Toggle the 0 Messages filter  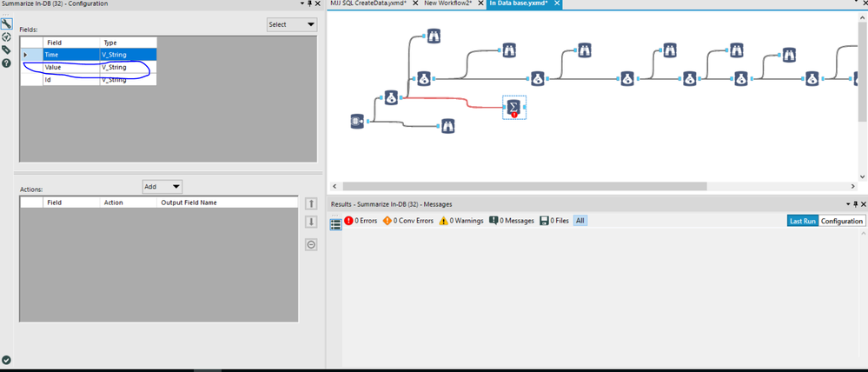tap(512, 220)
